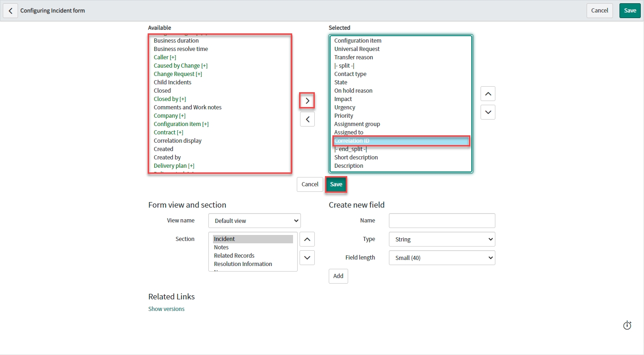Move section down using arrow button

[x=307, y=258]
